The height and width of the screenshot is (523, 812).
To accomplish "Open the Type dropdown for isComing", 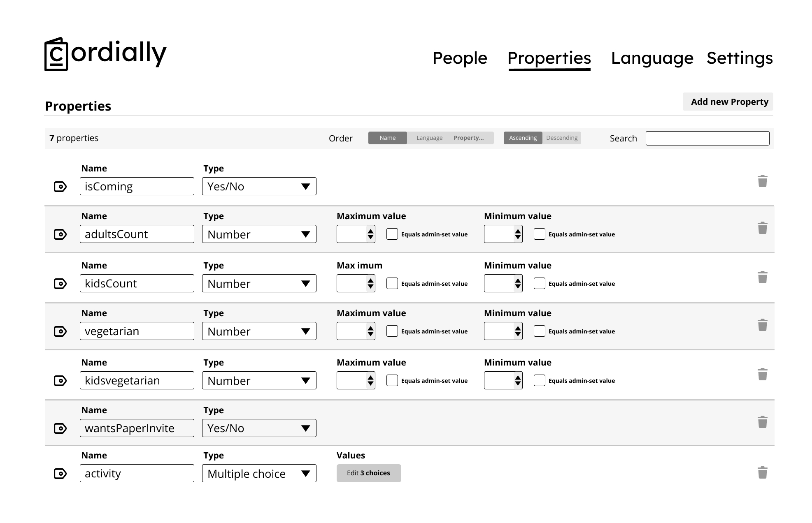I will pyautogui.click(x=259, y=187).
